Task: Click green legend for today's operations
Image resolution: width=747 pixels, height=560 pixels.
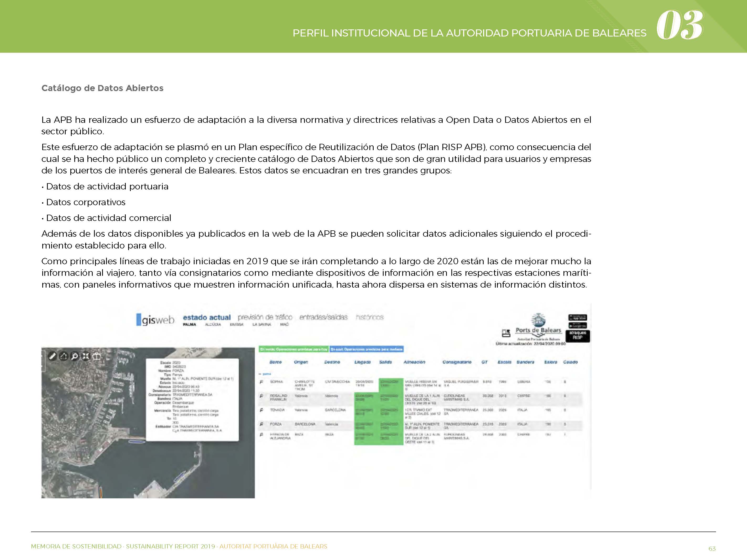Action: 294,349
